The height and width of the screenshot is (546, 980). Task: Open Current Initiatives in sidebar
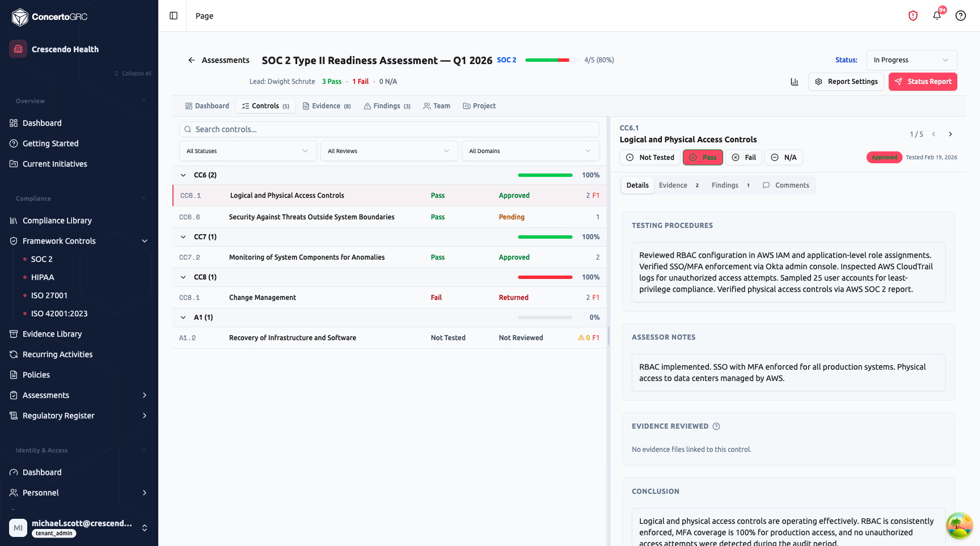coord(55,164)
